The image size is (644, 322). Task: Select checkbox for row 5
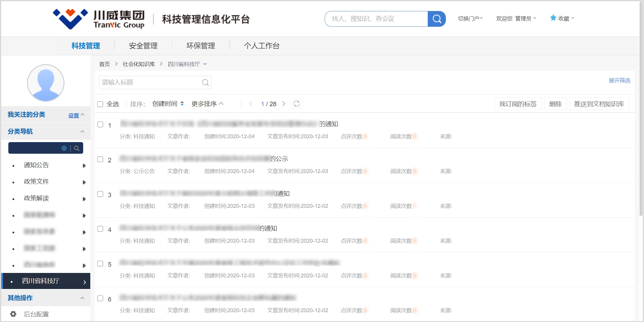[x=100, y=264]
